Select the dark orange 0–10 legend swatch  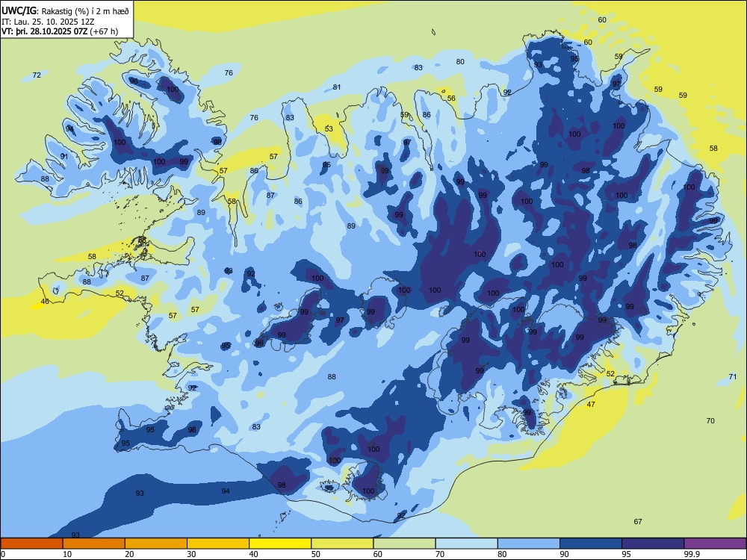(31, 544)
